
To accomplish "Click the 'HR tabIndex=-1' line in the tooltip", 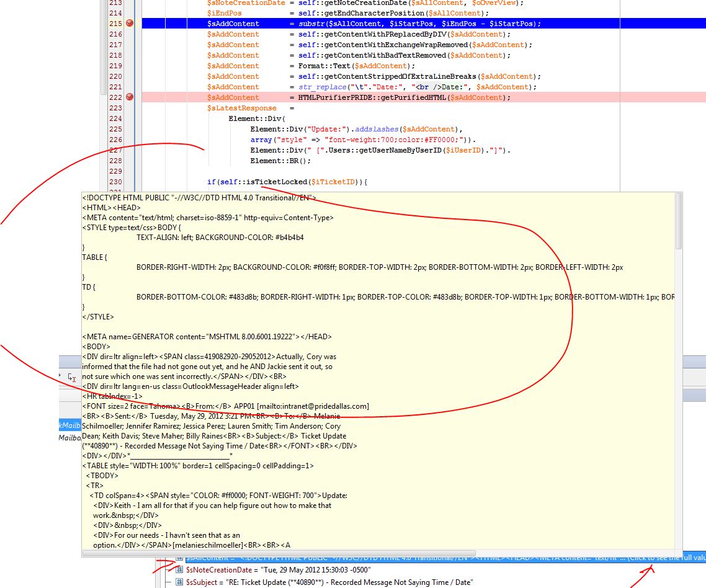I will [112, 396].
